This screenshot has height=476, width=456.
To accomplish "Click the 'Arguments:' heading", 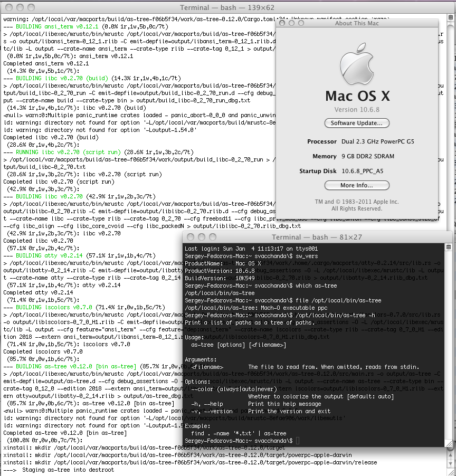I will (x=201, y=359).
